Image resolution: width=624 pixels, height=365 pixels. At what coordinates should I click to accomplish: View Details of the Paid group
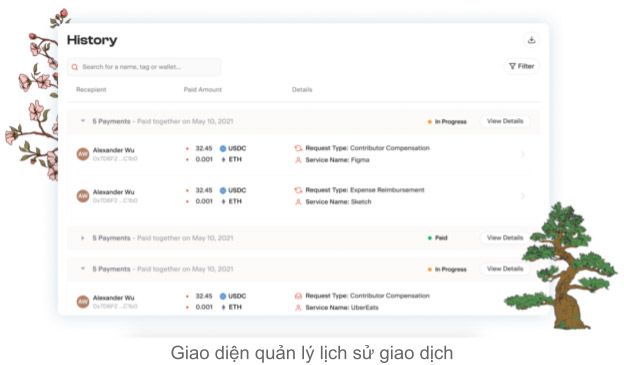click(505, 238)
